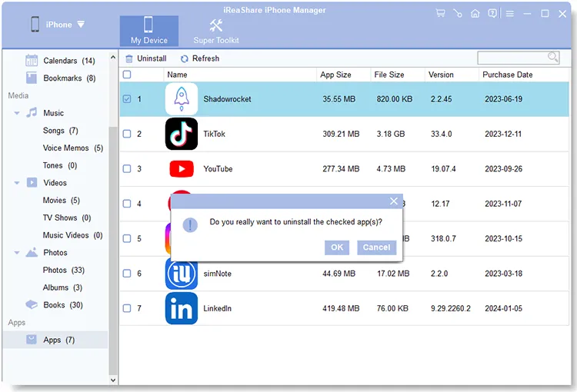Click the Shadowrocket app icon

click(x=182, y=99)
